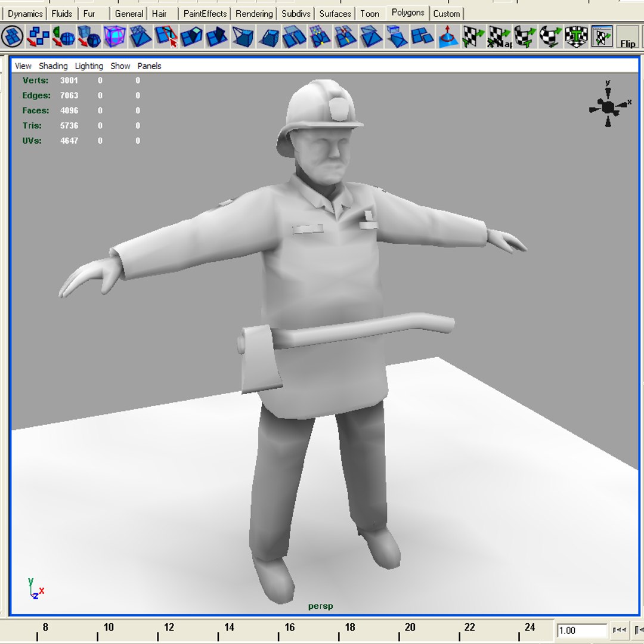644x644 pixels.
Task: Switch to the Toon shelf tab
Action: pos(370,14)
